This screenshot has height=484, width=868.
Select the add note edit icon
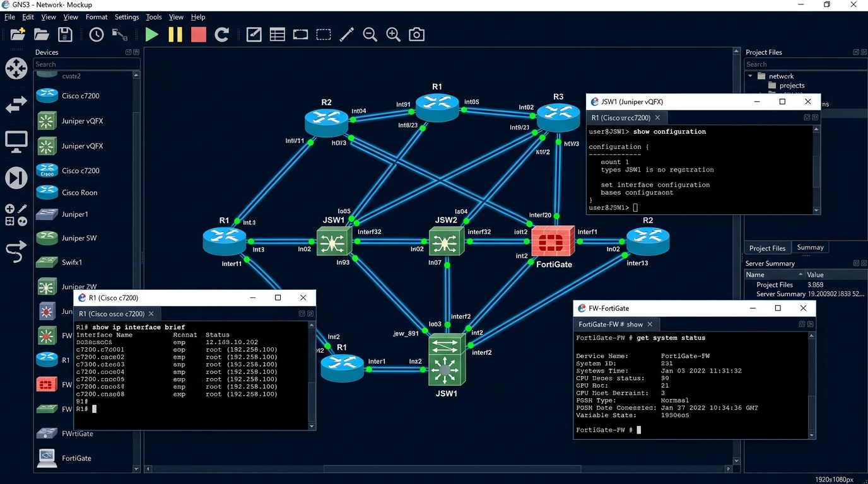click(x=254, y=34)
